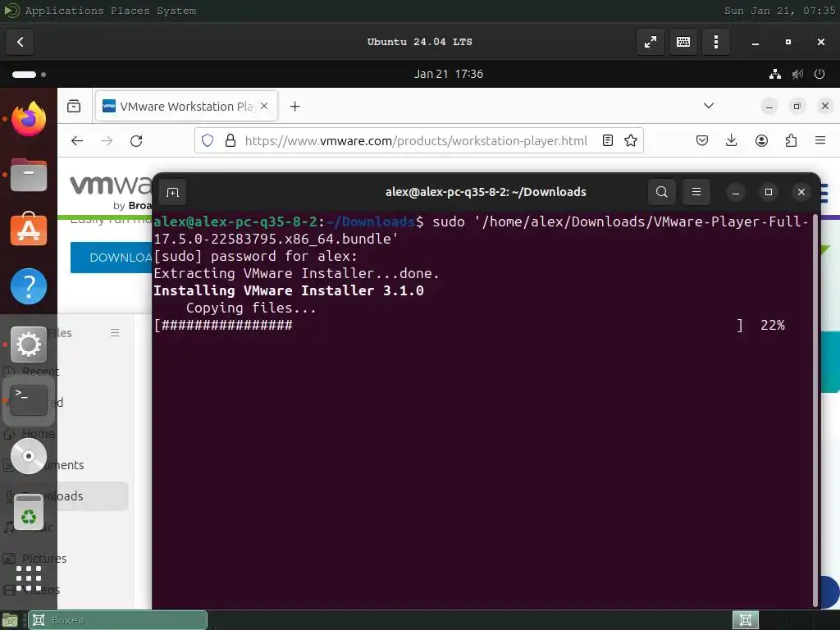Click the guest clock Jan 21 17:36
Screen dimensions: 840x630
(x=449, y=74)
